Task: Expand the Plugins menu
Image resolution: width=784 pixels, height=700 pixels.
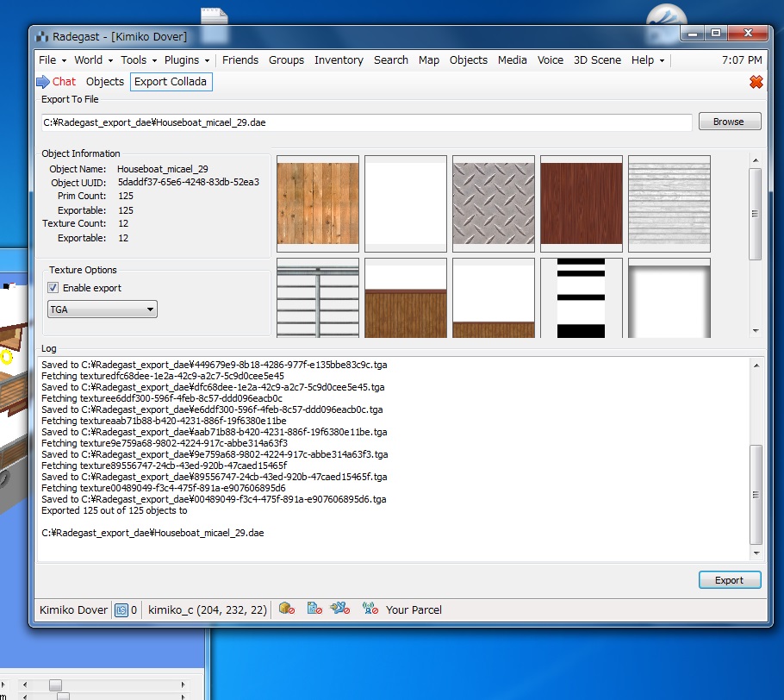Action: (187, 60)
